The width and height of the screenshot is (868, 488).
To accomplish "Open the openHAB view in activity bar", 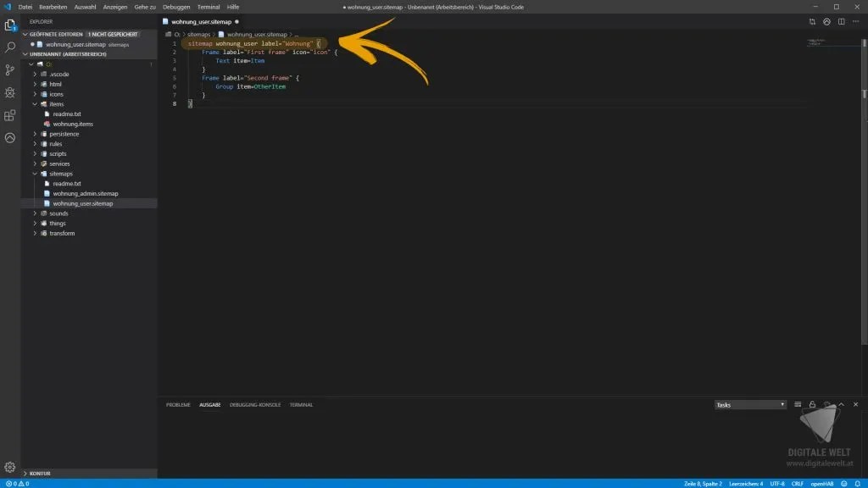I will (10, 138).
